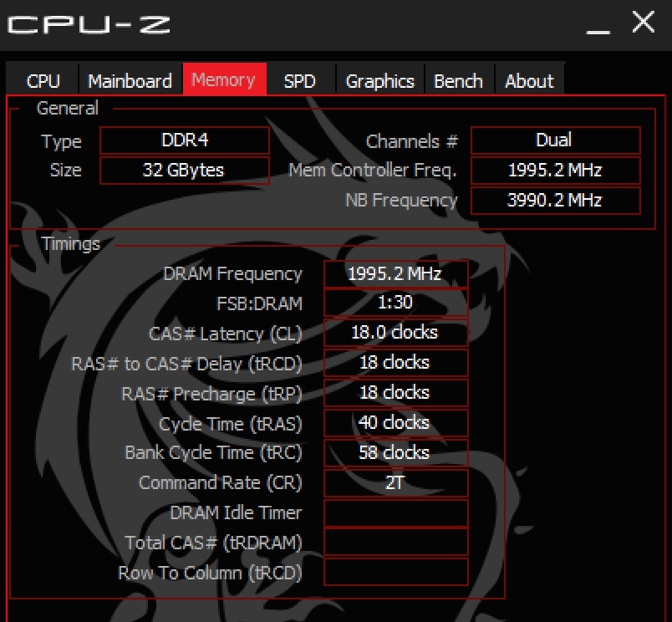This screenshot has height=622, width=672.
Task: Close the CPU-Z window
Action: [644, 23]
